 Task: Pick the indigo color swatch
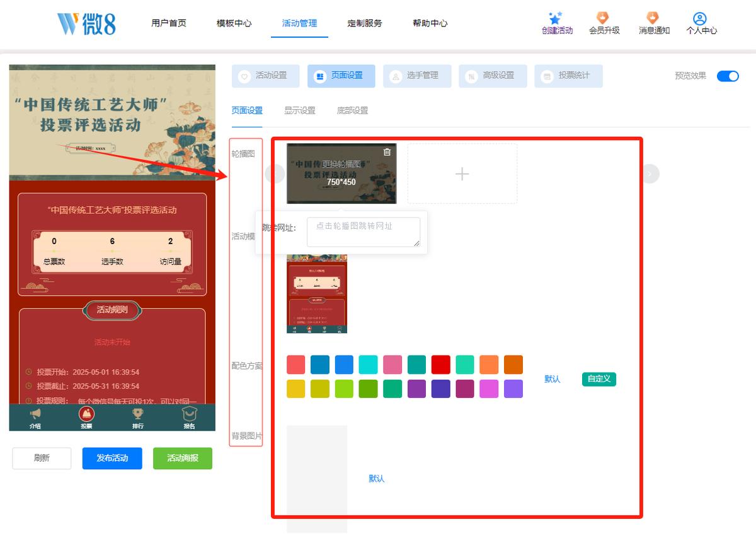tap(441, 388)
